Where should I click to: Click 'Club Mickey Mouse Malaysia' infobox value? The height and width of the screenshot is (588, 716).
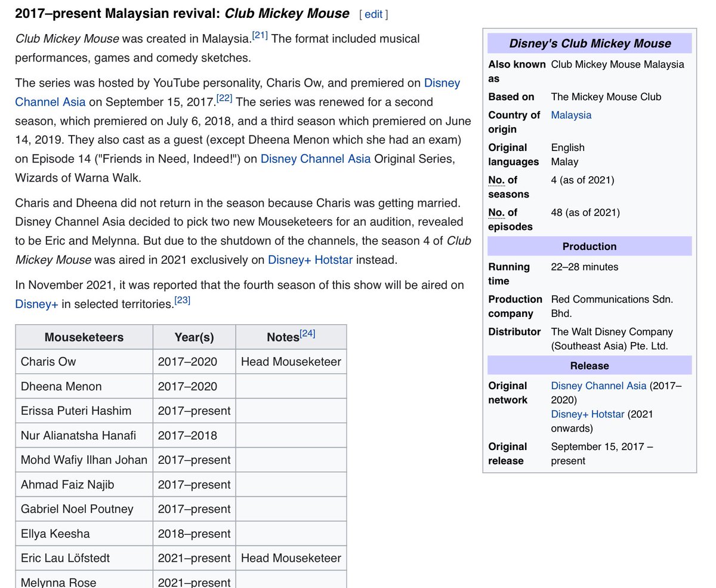[x=618, y=64]
